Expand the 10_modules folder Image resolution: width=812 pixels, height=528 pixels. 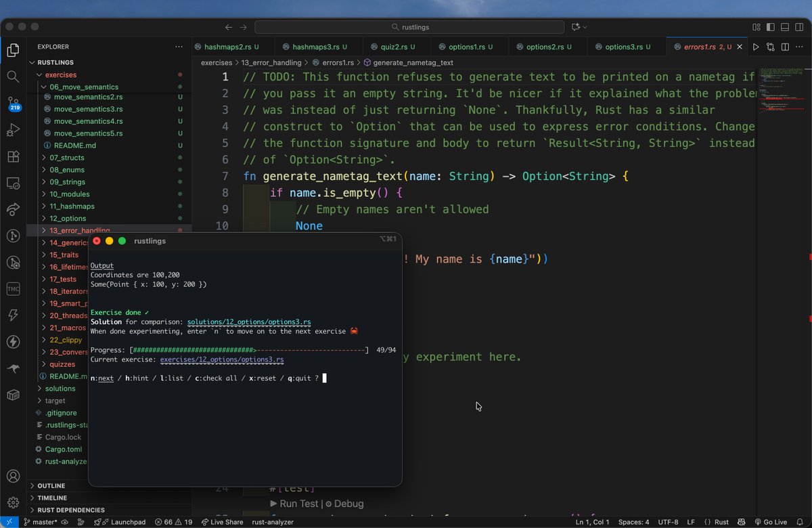(108, 194)
